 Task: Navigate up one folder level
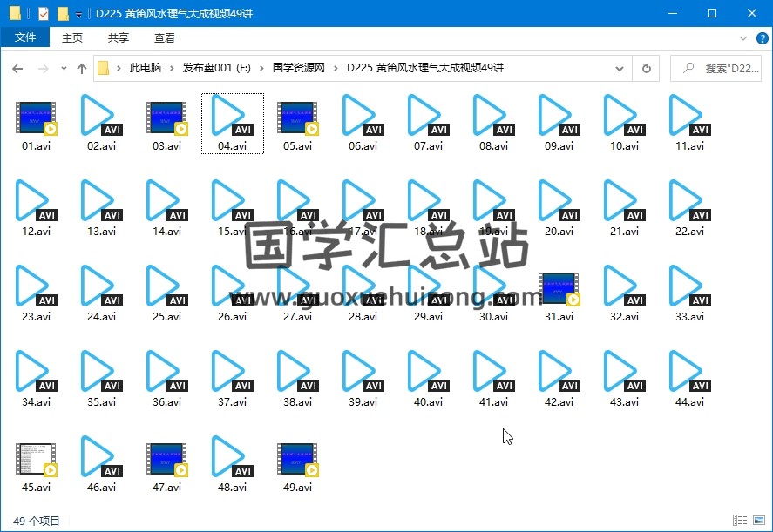click(82, 69)
